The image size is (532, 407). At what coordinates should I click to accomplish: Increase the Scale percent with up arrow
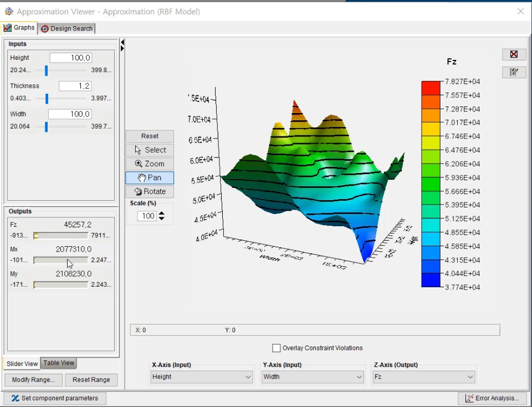click(161, 213)
